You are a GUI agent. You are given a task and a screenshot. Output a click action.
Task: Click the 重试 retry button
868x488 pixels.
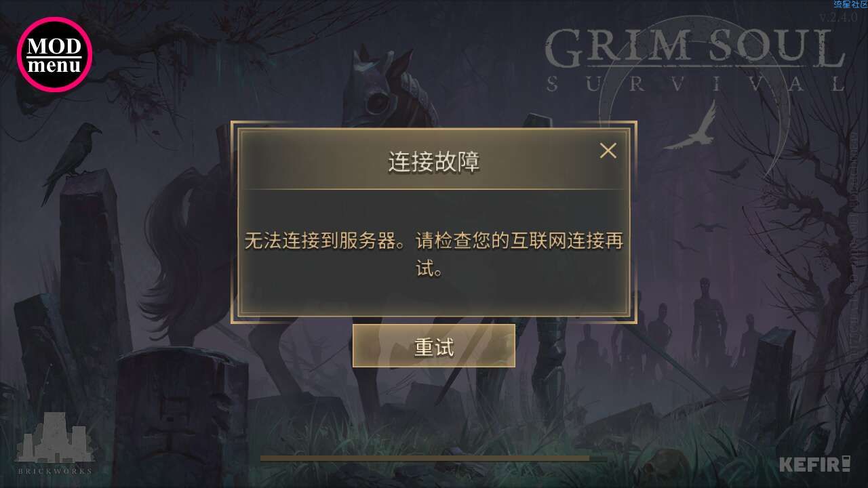434,346
